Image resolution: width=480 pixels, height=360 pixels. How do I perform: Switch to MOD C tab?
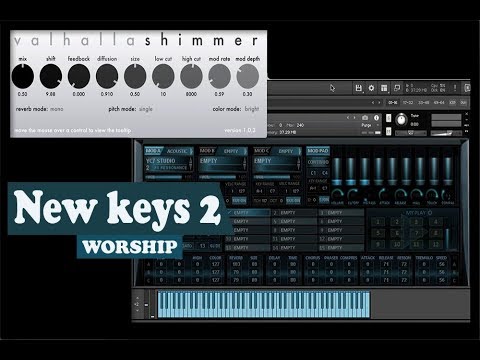pyautogui.click(x=262, y=151)
